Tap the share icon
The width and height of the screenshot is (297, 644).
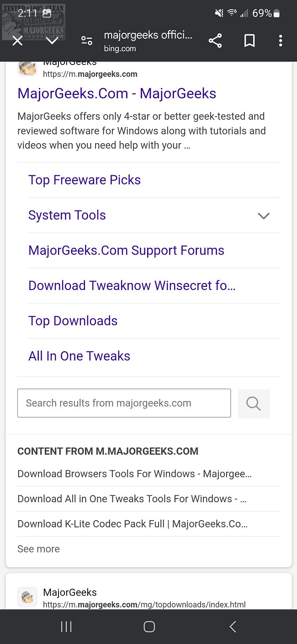coord(215,41)
